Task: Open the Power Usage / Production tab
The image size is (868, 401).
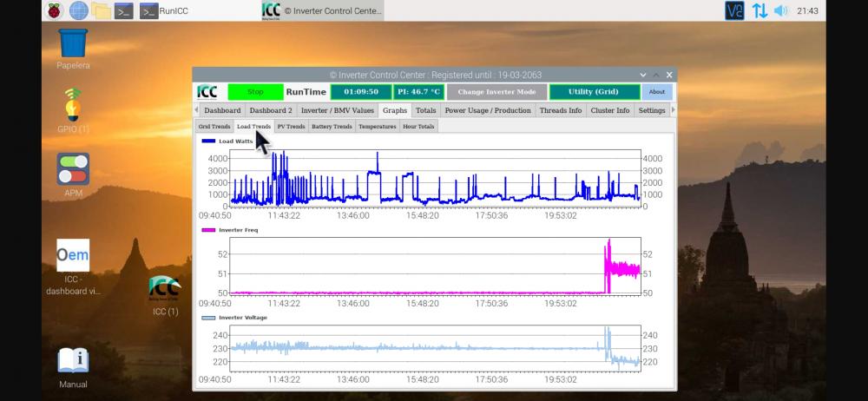Action: point(488,110)
